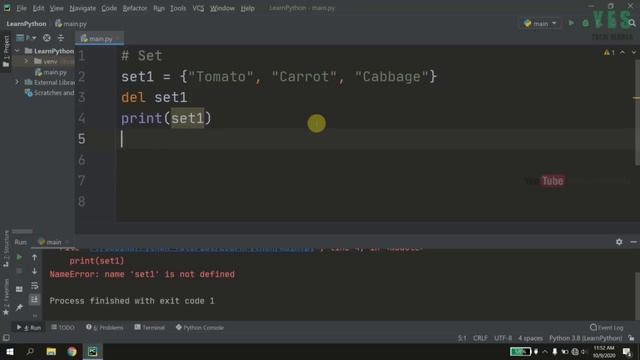The height and width of the screenshot is (360, 640).
Task: Go to next highlighted problem arrow
Action: point(633,52)
